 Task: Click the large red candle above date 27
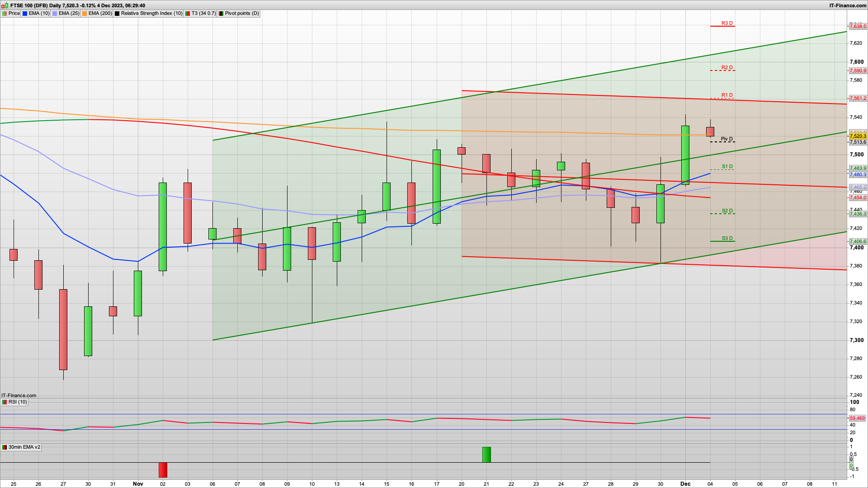pyautogui.click(x=63, y=329)
